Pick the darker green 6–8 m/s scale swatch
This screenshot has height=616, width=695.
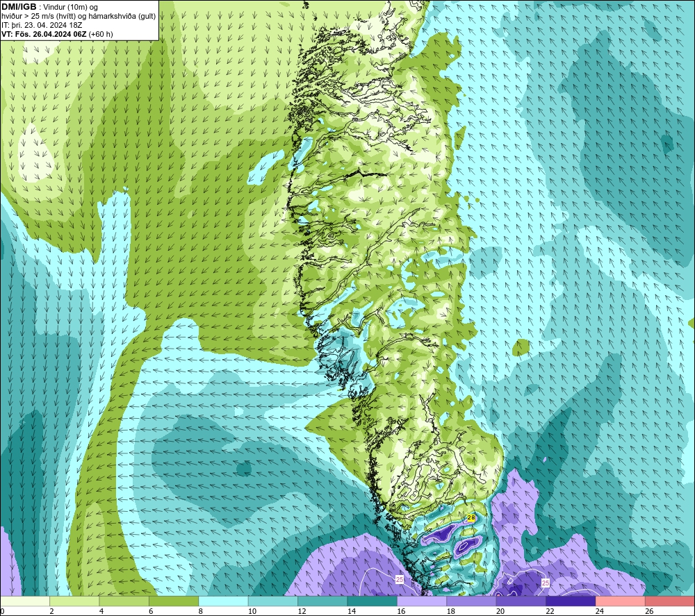point(174,601)
